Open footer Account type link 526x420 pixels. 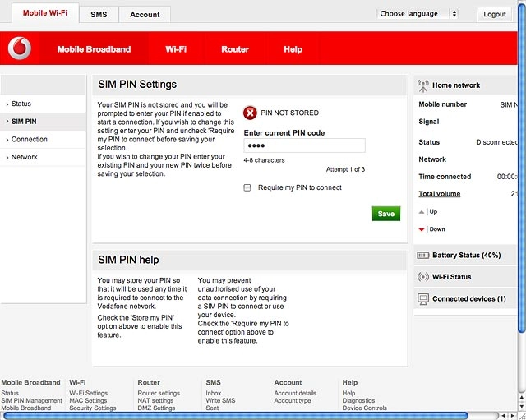click(293, 400)
